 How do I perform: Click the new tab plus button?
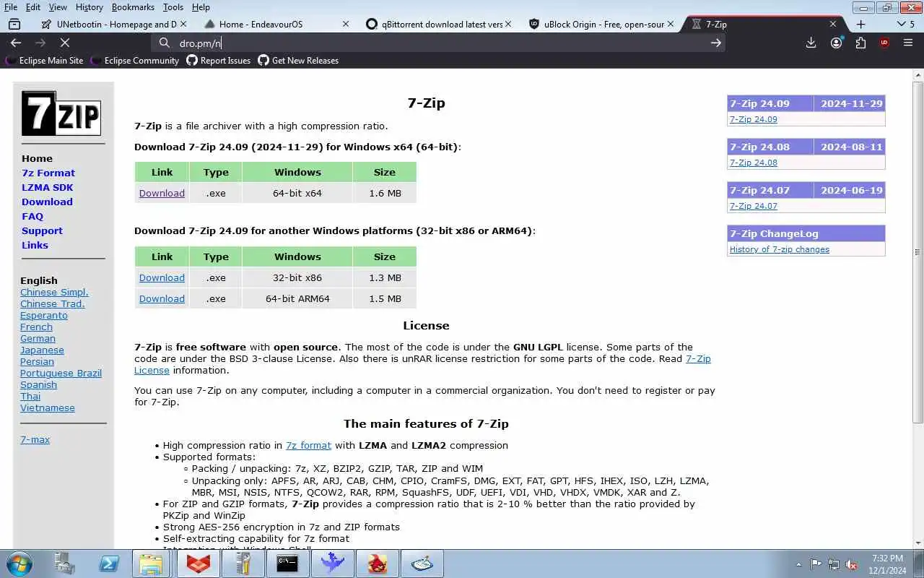pos(860,24)
